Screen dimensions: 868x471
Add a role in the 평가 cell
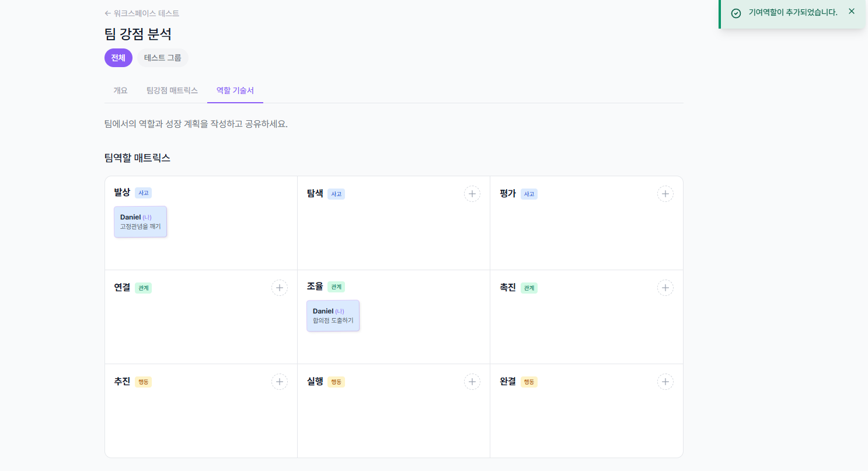click(665, 193)
